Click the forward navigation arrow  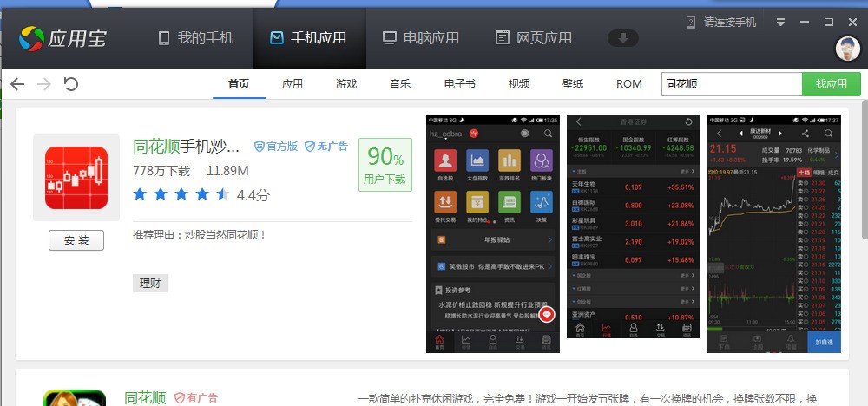click(44, 84)
